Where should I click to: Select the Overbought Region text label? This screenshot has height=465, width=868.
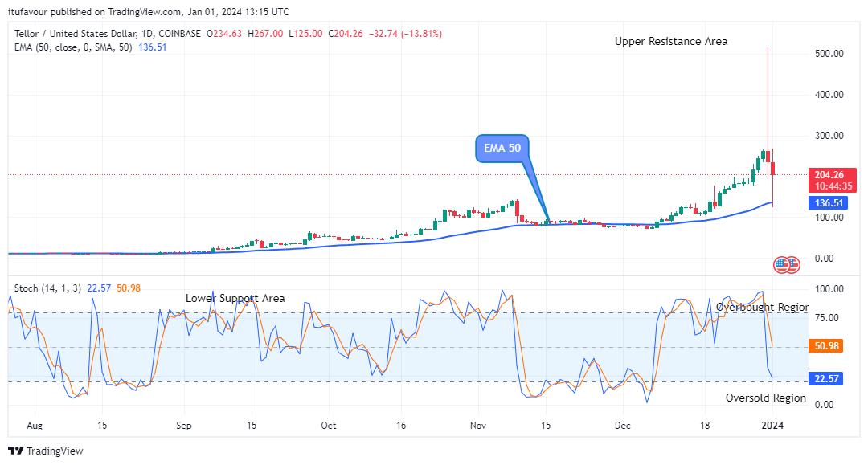762,307
